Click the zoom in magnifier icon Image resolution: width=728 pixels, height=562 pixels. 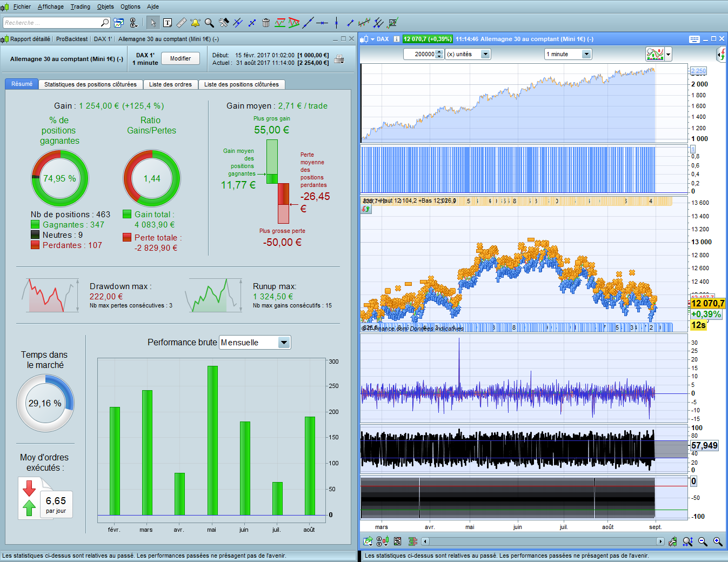pos(718,541)
